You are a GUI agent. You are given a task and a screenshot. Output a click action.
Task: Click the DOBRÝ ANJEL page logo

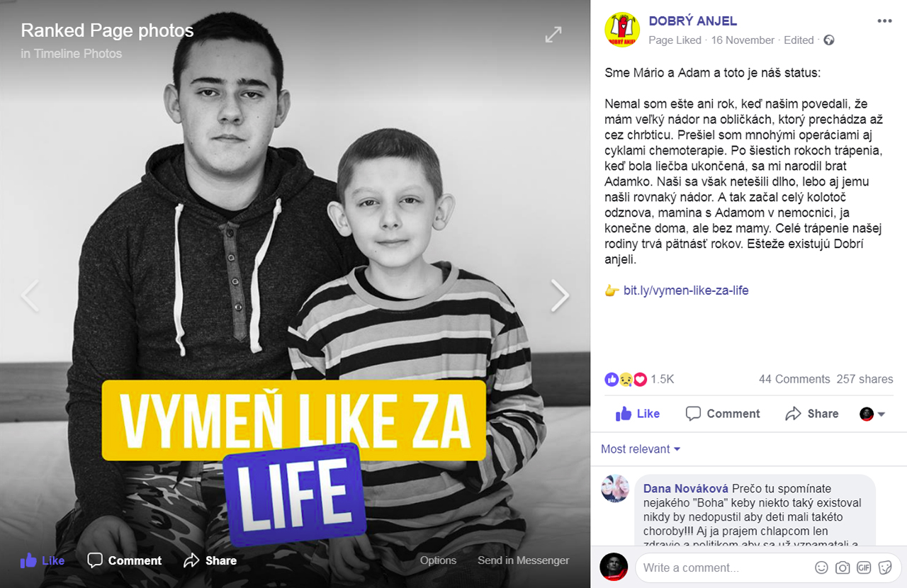tap(622, 30)
